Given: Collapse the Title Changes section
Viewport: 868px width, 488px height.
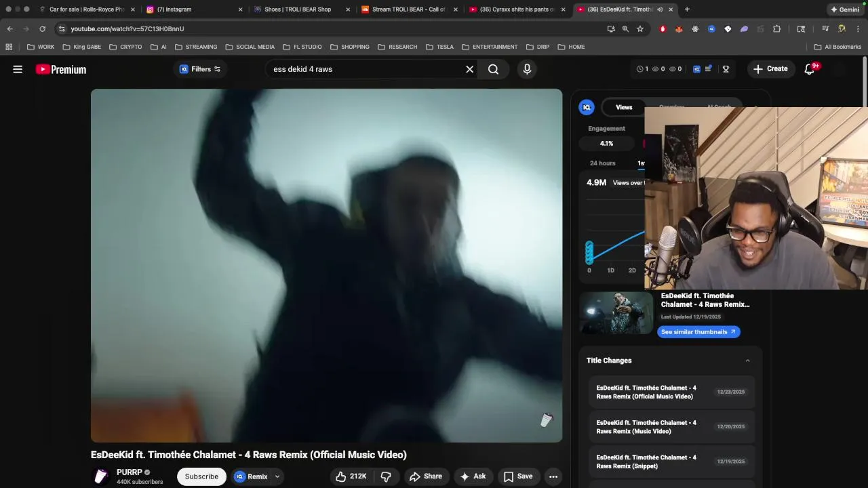Looking at the screenshot, I should coord(748,361).
